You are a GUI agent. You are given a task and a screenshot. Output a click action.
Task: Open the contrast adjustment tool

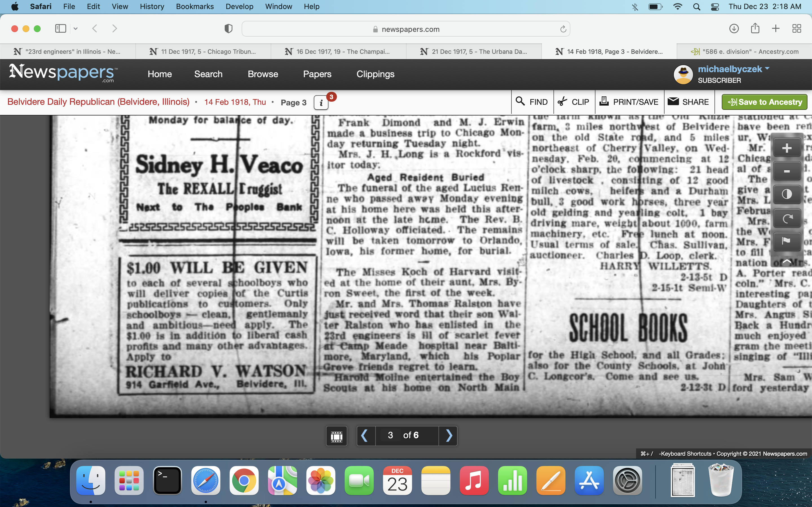click(x=787, y=194)
